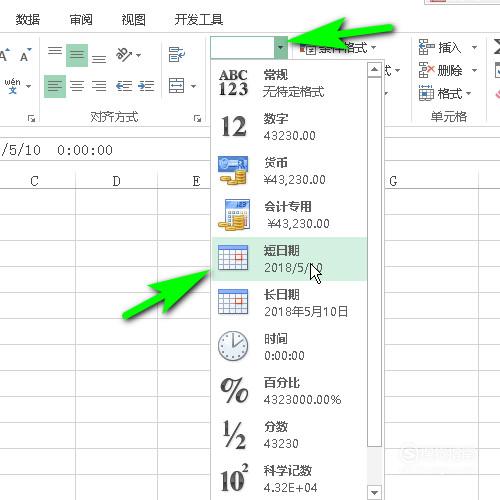Click the decrease indent icon
This screenshot has width=500, height=500.
click(124, 87)
